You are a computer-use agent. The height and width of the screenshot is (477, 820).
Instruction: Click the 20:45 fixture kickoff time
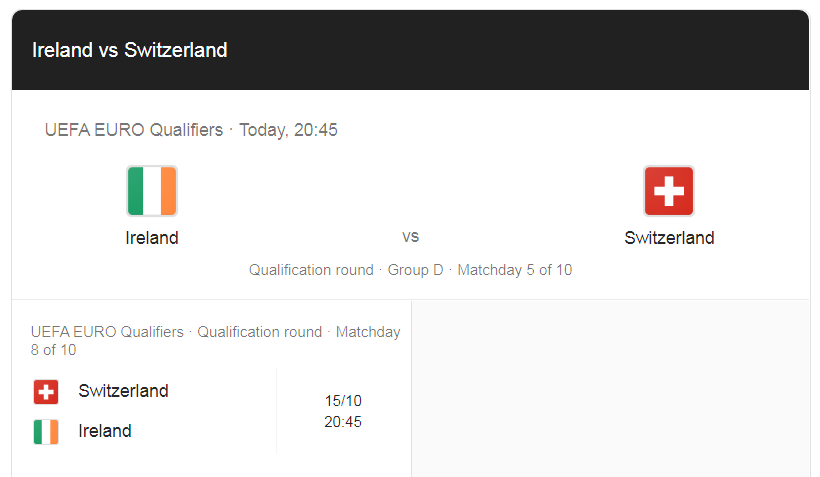click(343, 422)
